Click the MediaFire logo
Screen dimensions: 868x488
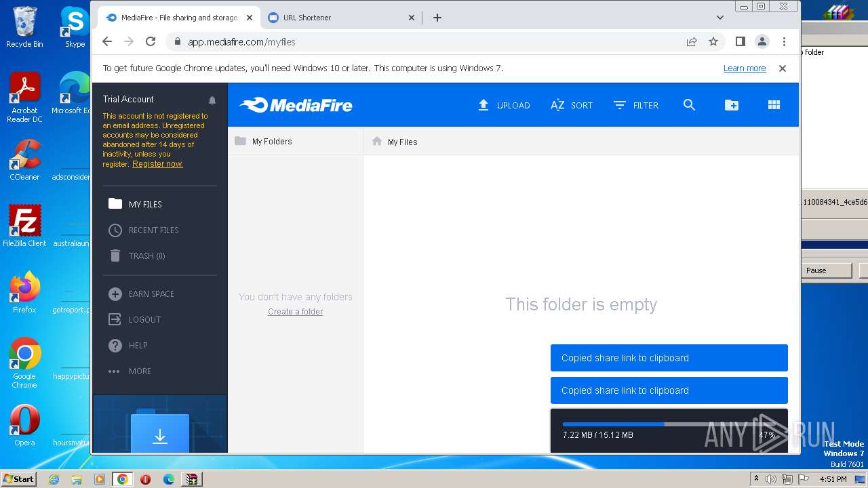[x=296, y=105]
